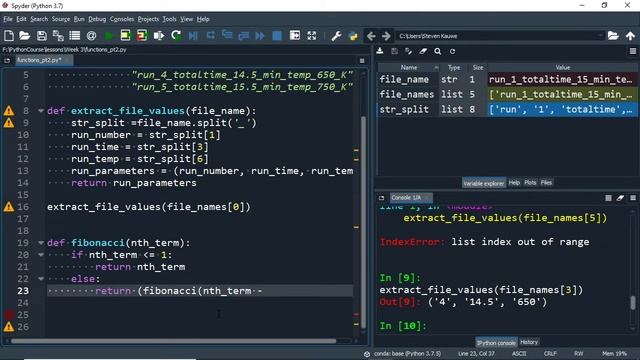Collapse the fibonacci function fold arrow
Image resolution: width=640 pixels, height=360 pixels.
tap(41, 242)
